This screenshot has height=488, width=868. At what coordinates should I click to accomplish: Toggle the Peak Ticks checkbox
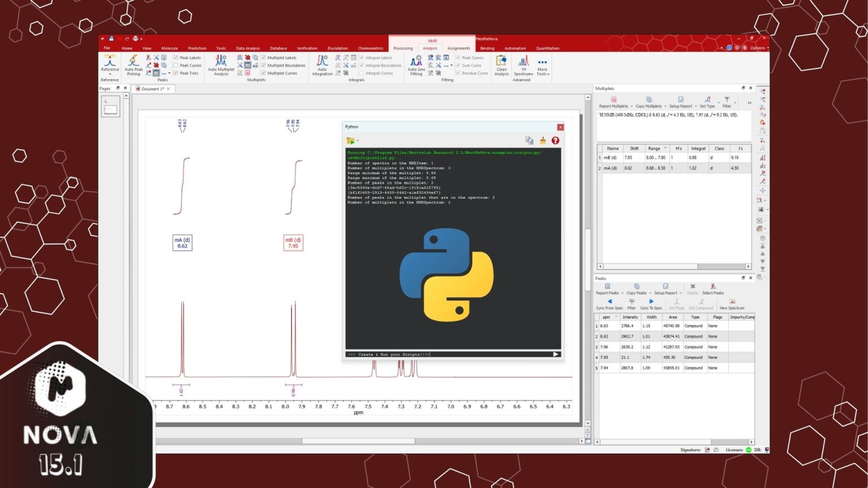(x=176, y=73)
